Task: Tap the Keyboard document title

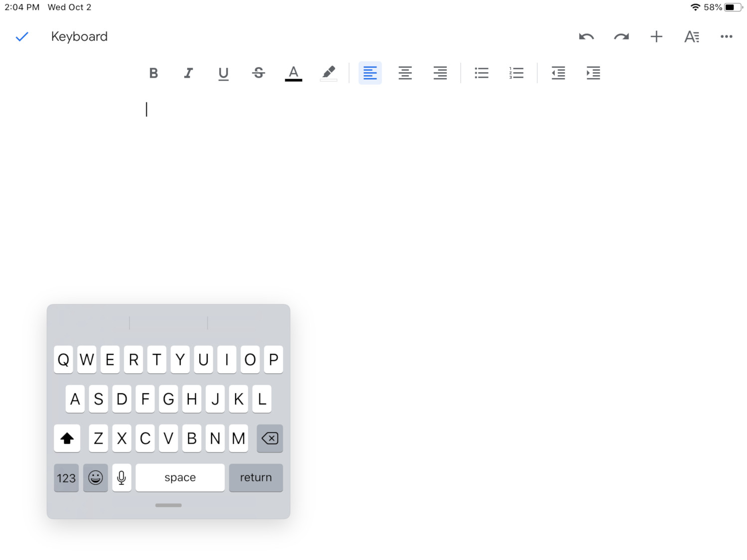Action: [x=79, y=36]
